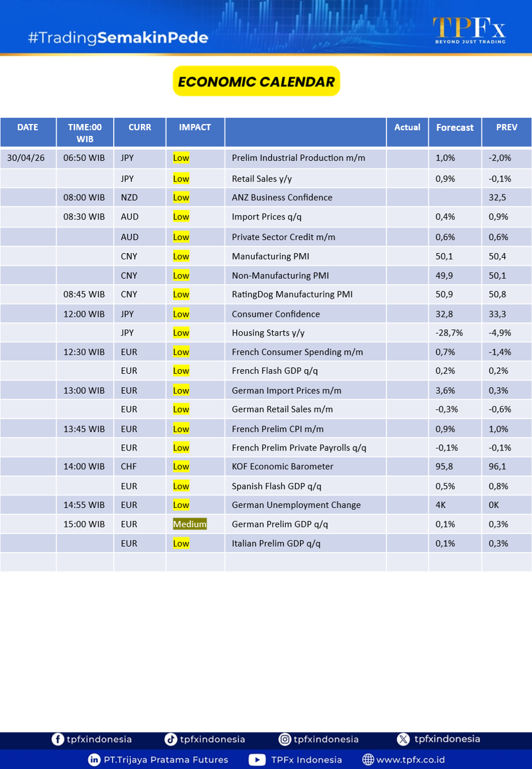This screenshot has width=532, height=769.
Task: Click the TikTok icon in footer
Action: click(171, 739)
